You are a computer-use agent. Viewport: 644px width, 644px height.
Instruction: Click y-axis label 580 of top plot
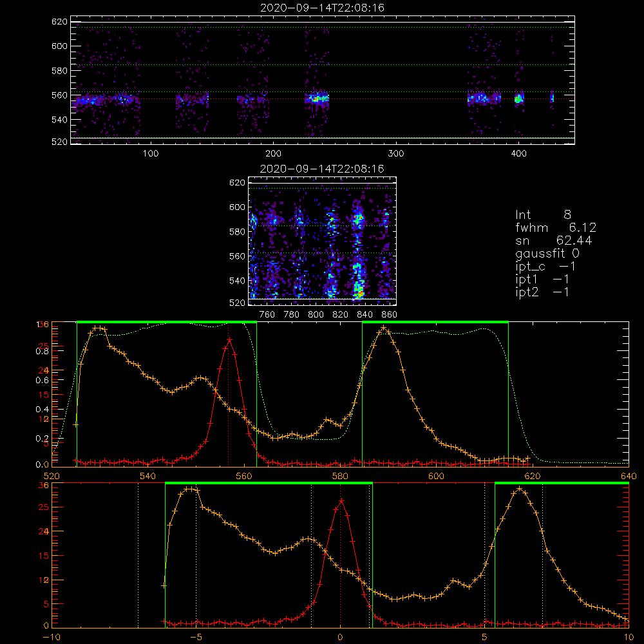click(x=59, y=71)
